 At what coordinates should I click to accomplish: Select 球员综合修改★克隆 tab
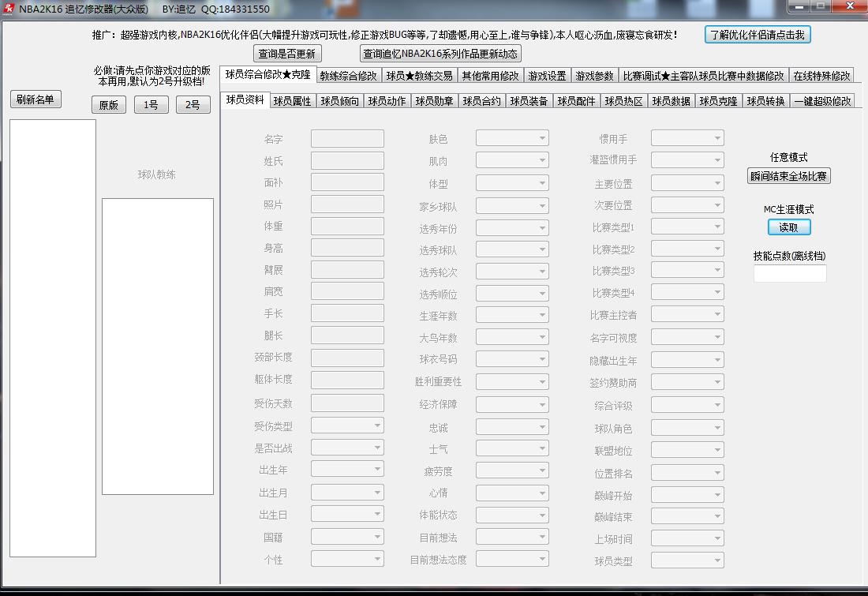[x=268, y=74]
